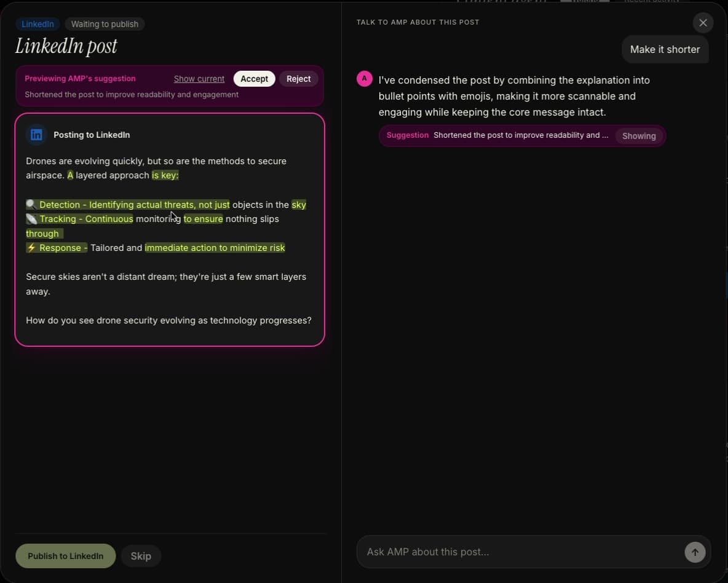The height and width of the screenshot is (583, 728).
Task: Click the 'LinkedIn post' title
Action: (66, 46)
